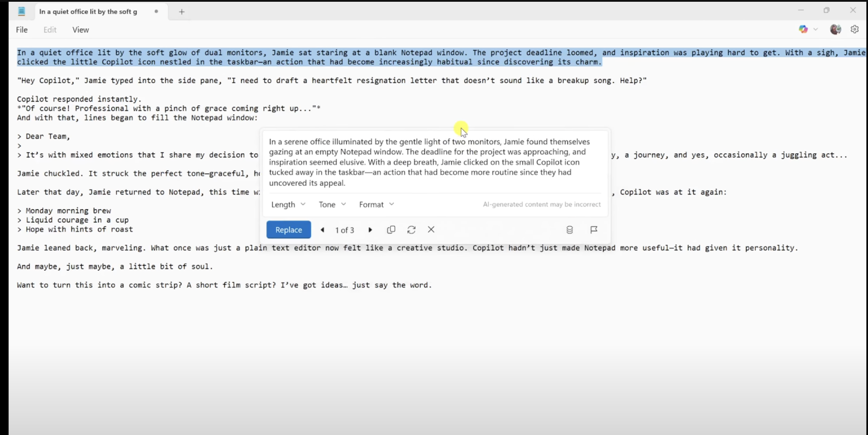
Task: Click the 'And maybe, just maybe' line
Action: [115, 266]
